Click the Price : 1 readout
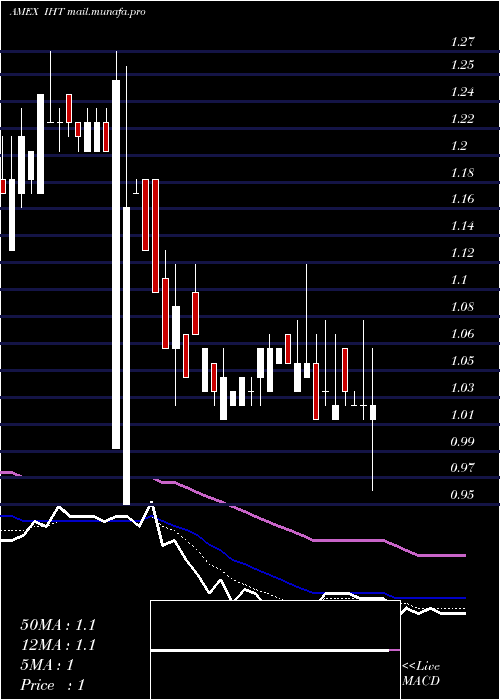Viewport: 500px width, 700px height. tap(52, 685)
